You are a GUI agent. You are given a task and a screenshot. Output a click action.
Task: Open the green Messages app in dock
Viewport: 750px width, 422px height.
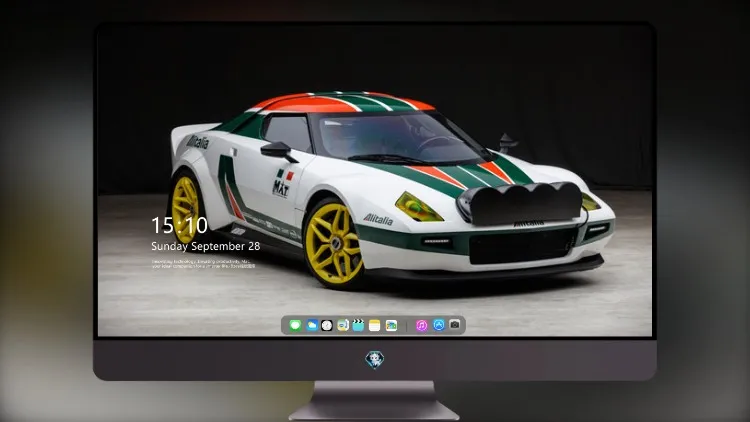[295, 325]
